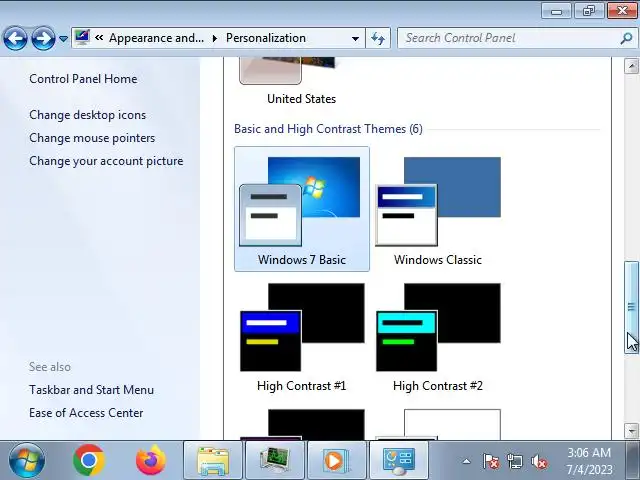Viewport: 640px width, 480px height.
Task: Click the muted volume tray icon
Action: coord(539,462)
